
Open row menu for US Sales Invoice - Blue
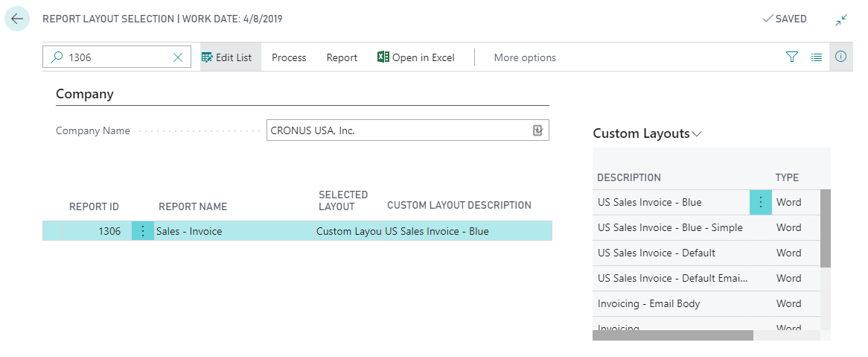tap(760, 202)
